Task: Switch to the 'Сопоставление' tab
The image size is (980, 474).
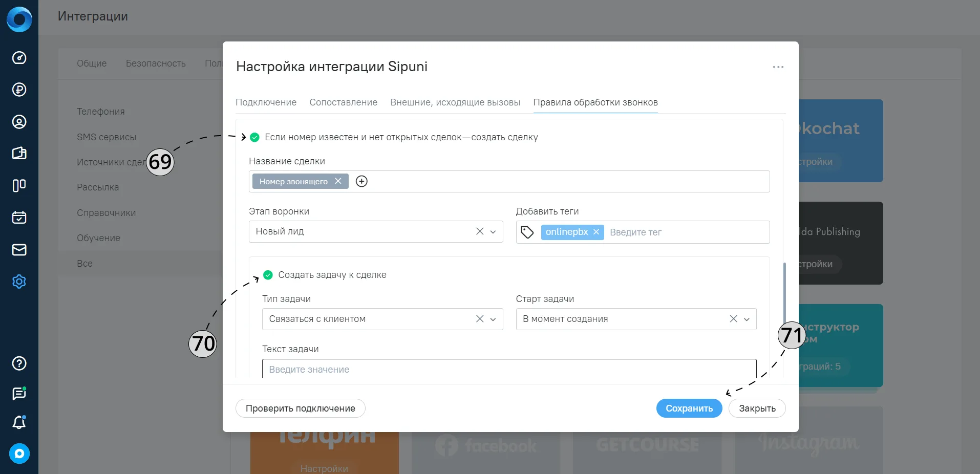Action: click(343, 102)
